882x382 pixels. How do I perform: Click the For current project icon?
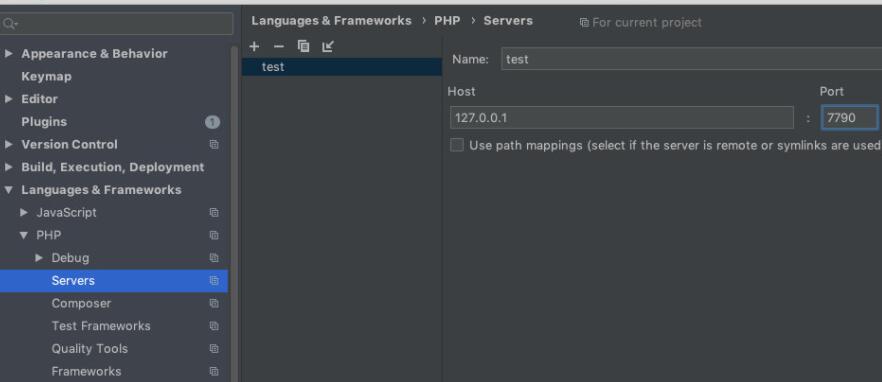(x=584, y=23)
